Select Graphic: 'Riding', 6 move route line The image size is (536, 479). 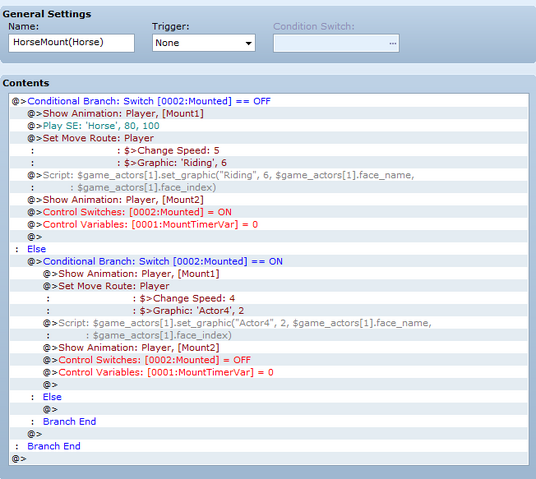pos(268,163)
